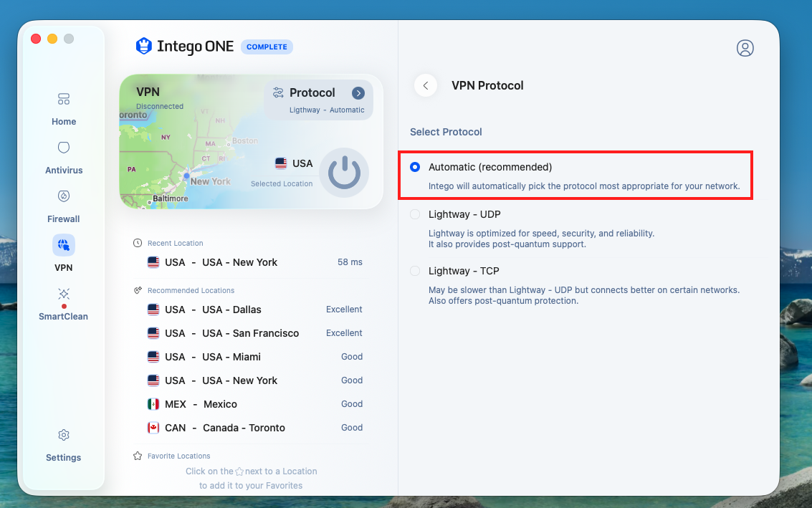Click the Lightway - Automatic protocol text
Image resolution: width=812 pixels, height=508 pixels.
327,110
